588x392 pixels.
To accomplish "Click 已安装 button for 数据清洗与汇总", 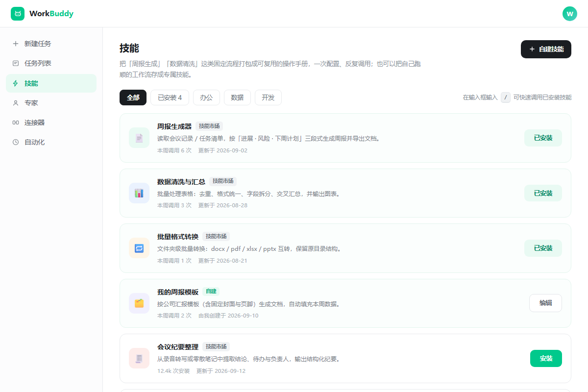I will pyautogui.click(x=543, y=193).
